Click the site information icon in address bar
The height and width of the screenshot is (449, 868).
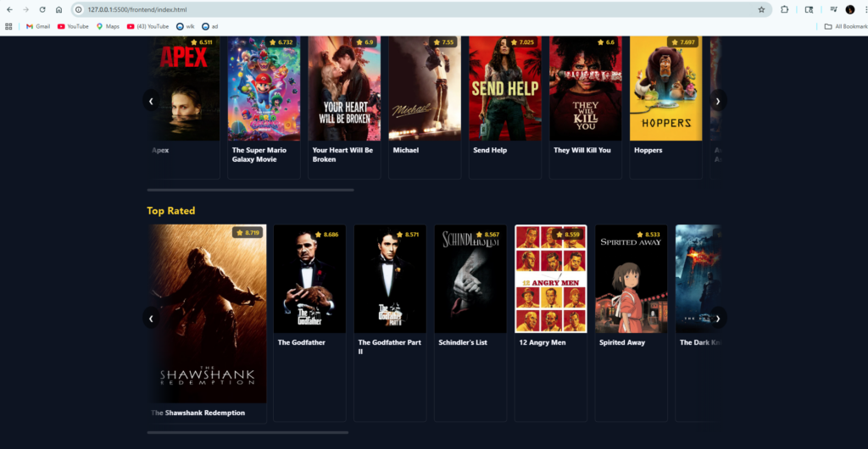coord(79,9)
